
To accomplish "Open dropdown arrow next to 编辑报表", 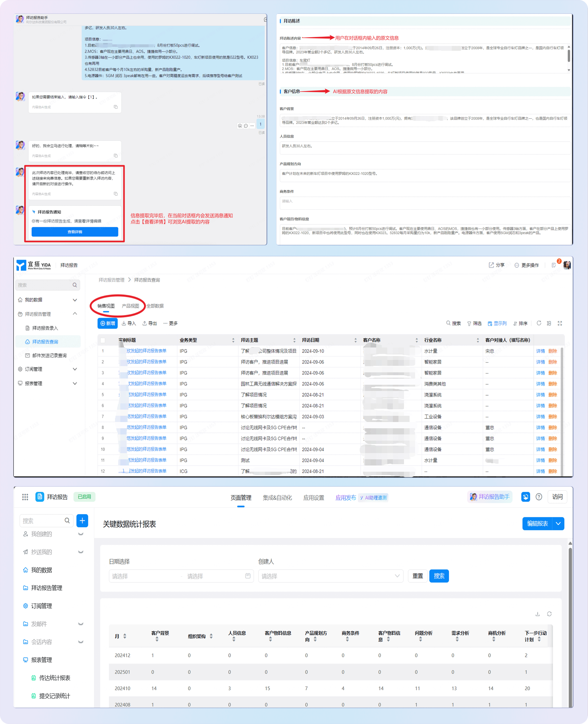I will tap(558, 524).
